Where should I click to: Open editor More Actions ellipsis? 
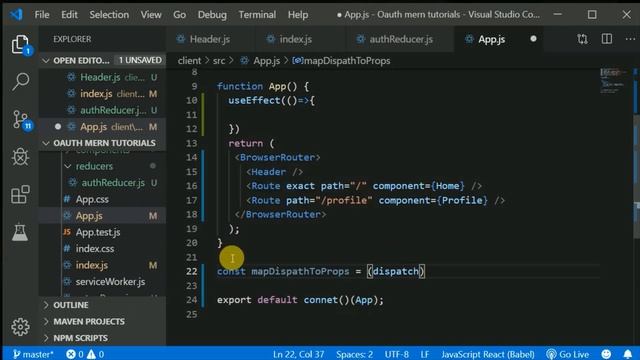coord(630,39)
